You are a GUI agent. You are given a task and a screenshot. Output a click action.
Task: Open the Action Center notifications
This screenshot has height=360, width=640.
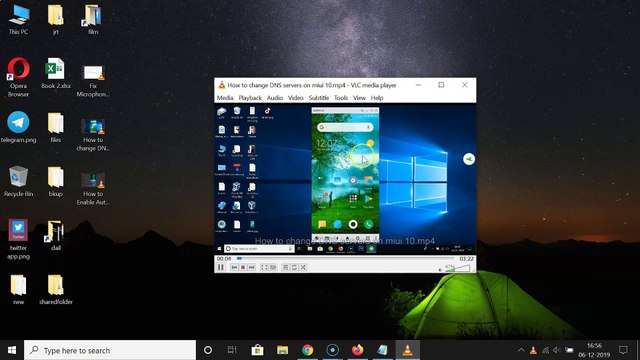point(623,350)
